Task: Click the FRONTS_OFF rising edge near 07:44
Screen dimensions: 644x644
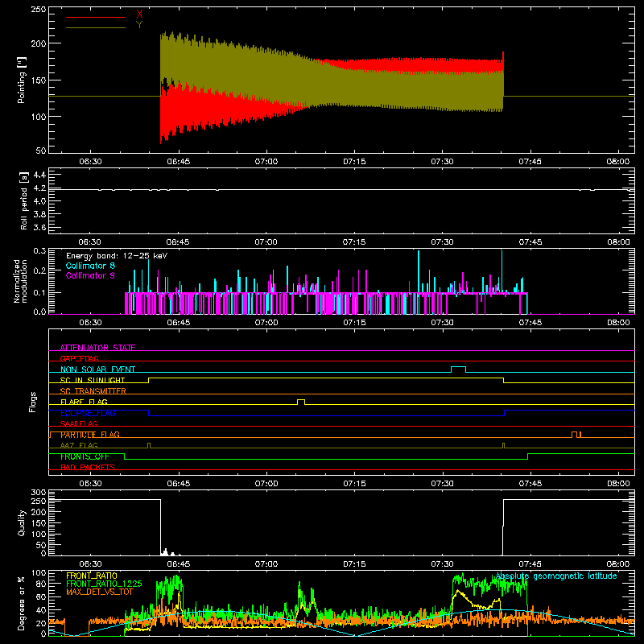Action: (528, 456)
